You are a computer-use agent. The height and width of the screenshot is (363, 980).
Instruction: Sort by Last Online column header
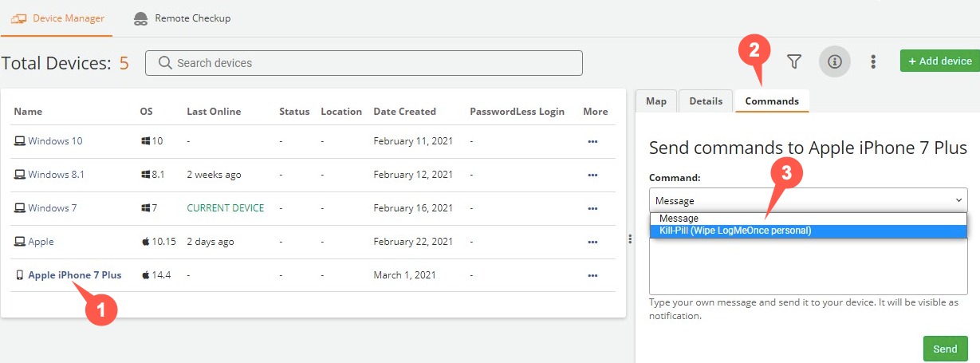214,112
